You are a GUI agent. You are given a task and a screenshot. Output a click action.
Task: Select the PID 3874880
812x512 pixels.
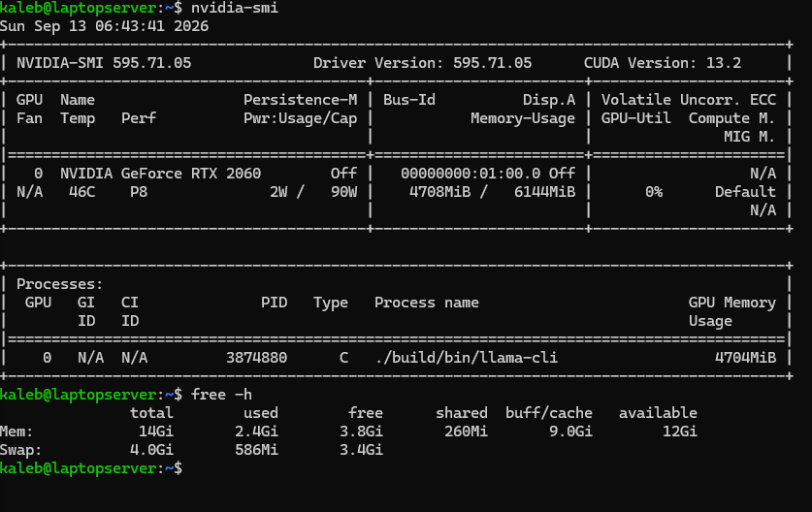pos(257,358)
